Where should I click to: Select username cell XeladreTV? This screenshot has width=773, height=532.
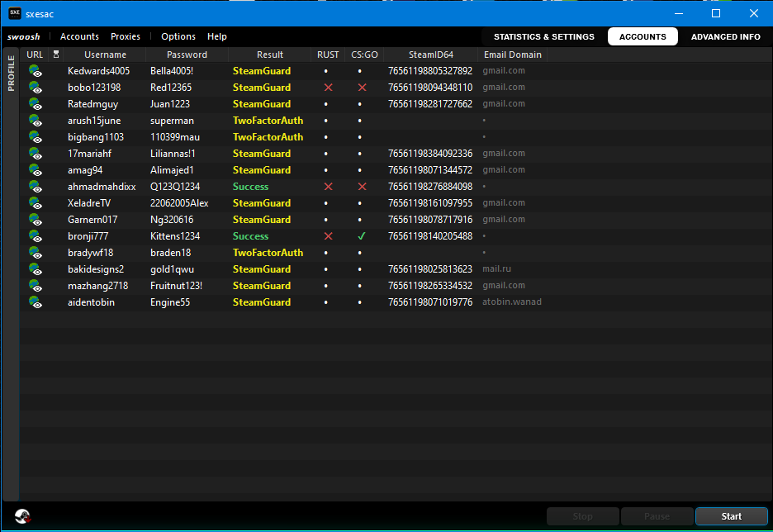click(89, 203)
